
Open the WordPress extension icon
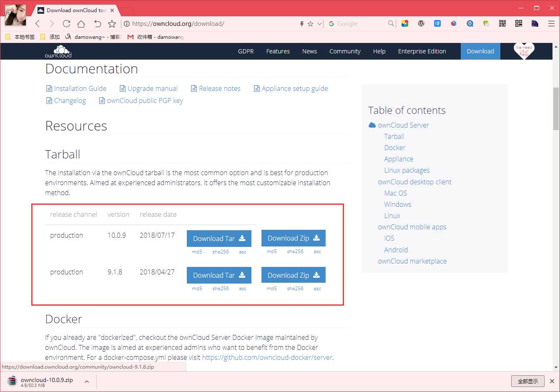pyautogui.click(x=421, y=23)
